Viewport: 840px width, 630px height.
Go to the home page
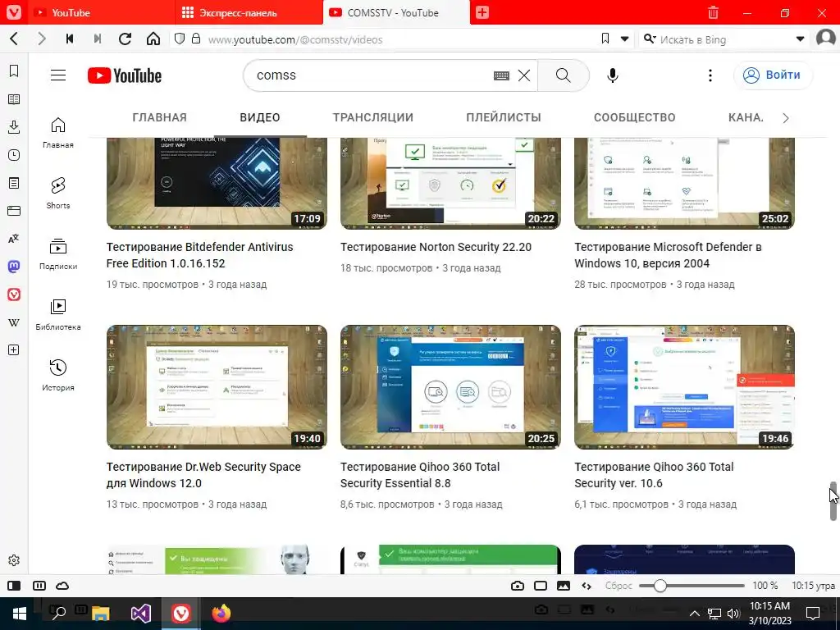point(153,39)
